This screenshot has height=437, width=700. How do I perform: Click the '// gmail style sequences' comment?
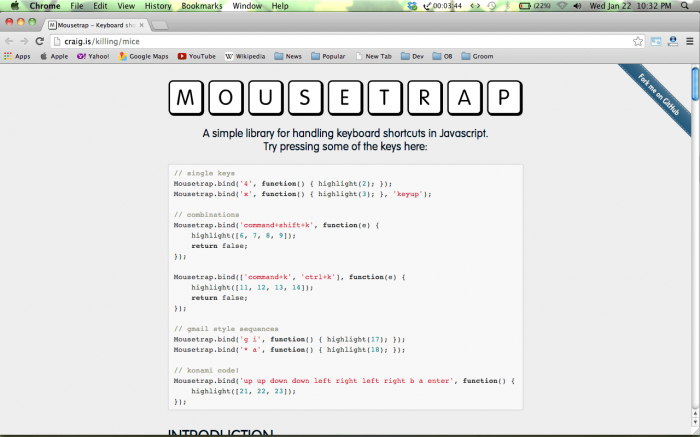pos(226,329)
